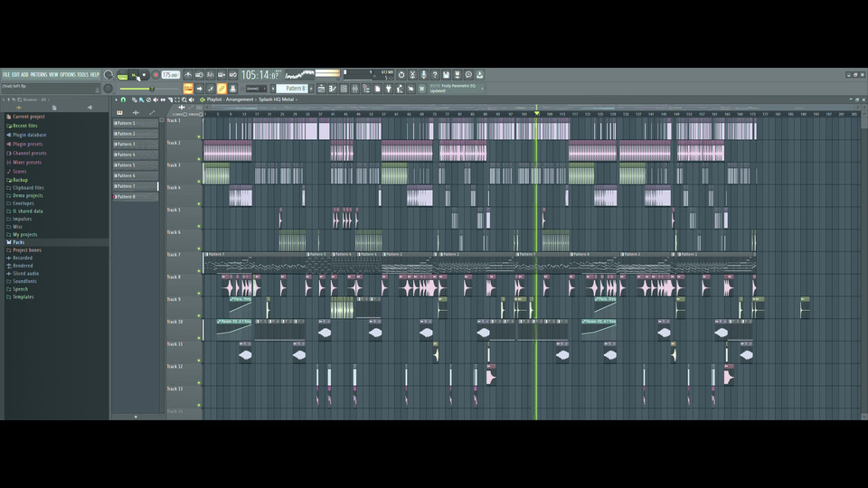Viewport: 868px width, 488px height.
Task: Expand the Channel presets browser folder
Action: click(29, 153)
